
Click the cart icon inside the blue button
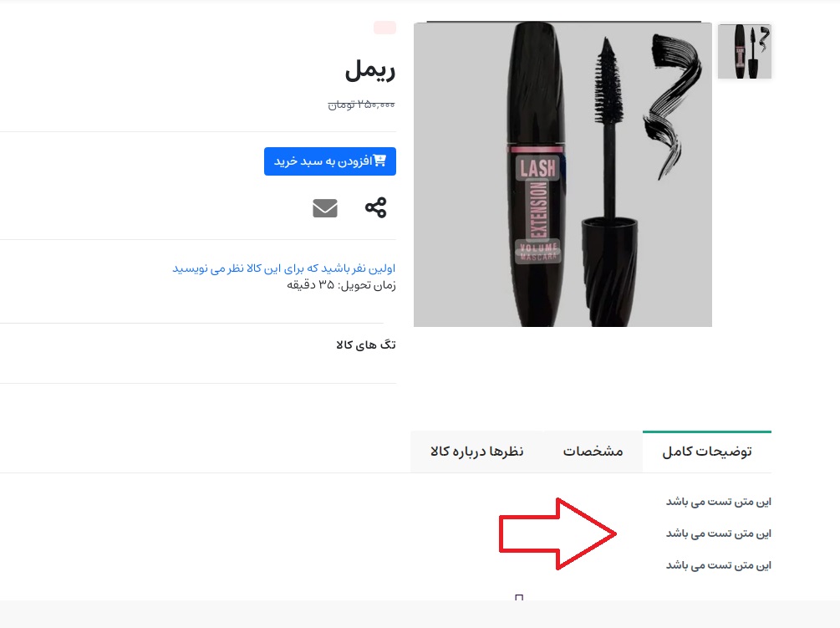pyautogui.click(x=379, y=161)
